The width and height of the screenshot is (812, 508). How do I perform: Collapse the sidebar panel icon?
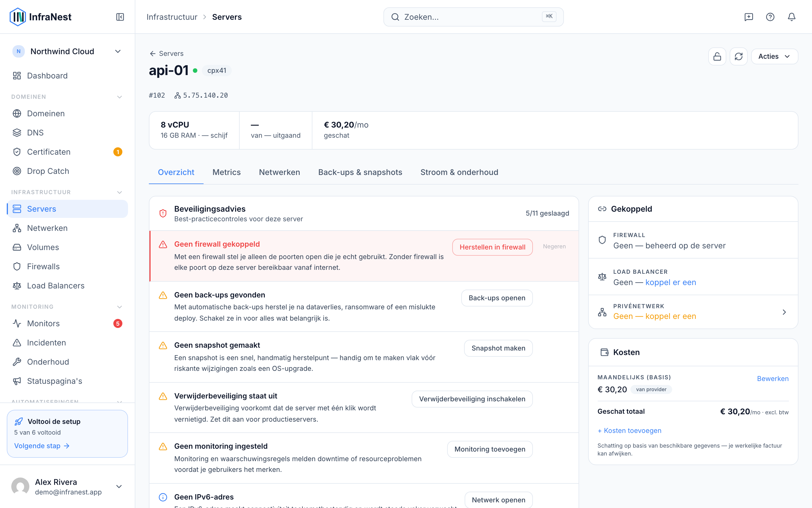point(120,17)
